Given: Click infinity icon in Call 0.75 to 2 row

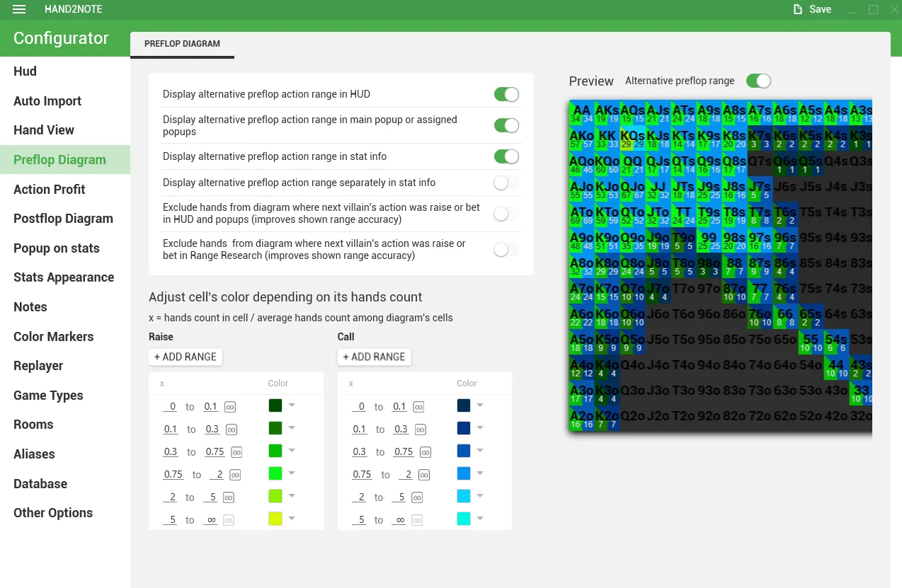Looking at the screenshot, I should coord(424,475).
